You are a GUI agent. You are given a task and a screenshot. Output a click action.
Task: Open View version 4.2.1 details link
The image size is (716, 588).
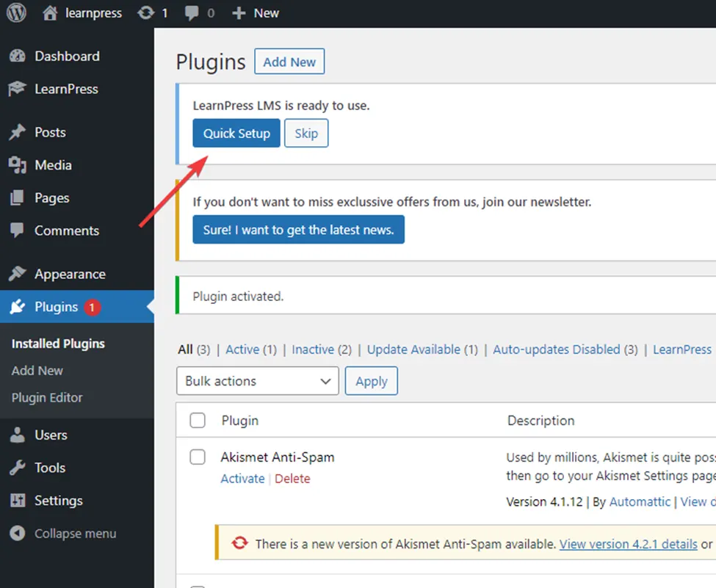click(x=628, y=544)
